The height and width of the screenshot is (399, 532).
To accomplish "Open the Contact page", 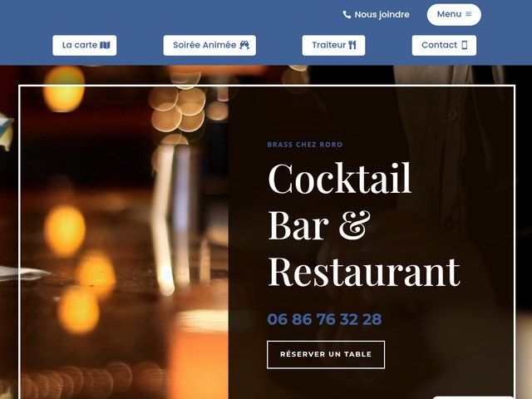I will click(x=444, y=45).
